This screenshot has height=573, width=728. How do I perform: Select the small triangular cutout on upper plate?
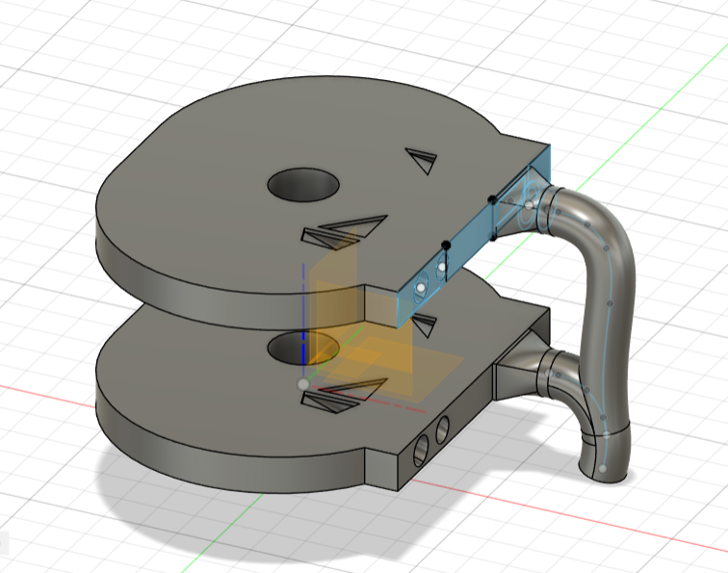coord(423,160)
